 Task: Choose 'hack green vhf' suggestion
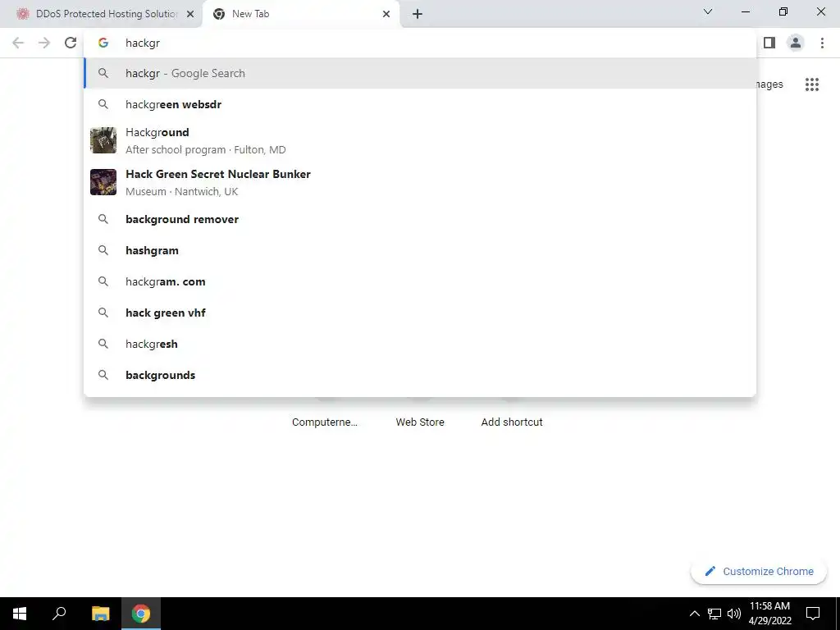(x=420, y=313)
